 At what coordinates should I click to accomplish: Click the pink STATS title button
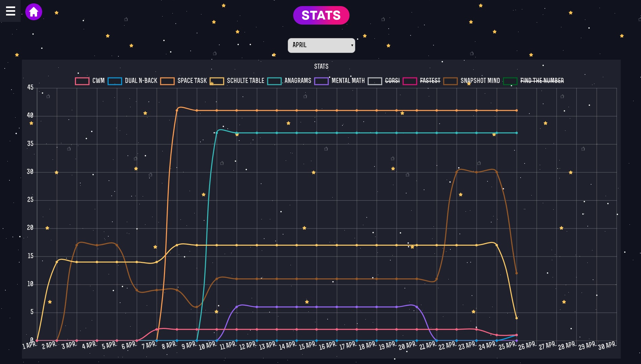[x=321, y=16]
